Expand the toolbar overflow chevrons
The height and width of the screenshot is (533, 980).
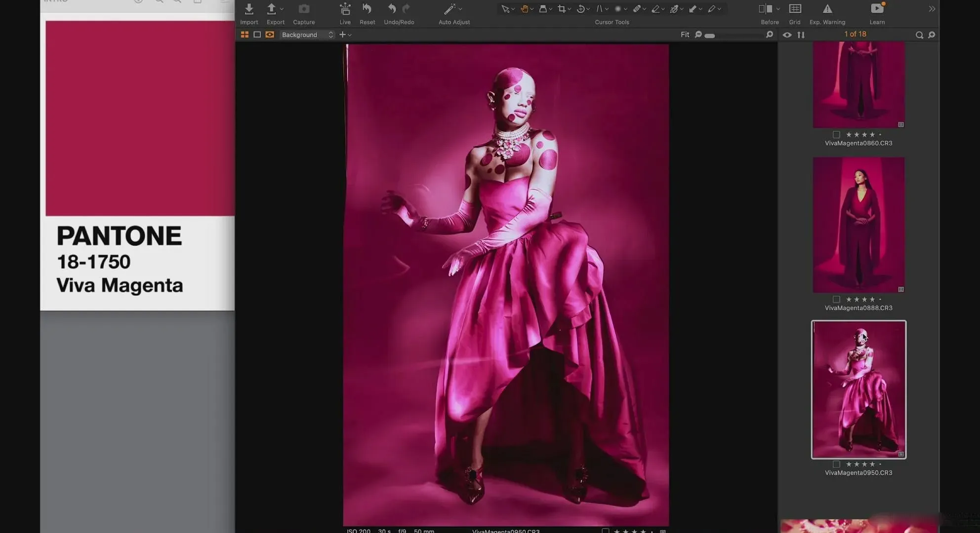click(932, 9)
